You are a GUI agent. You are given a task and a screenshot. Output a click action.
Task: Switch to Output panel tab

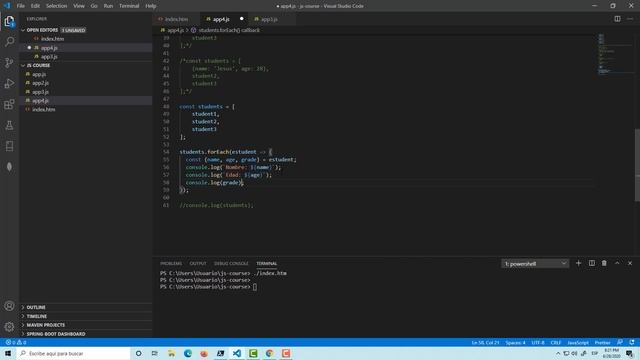click(198, 264)
